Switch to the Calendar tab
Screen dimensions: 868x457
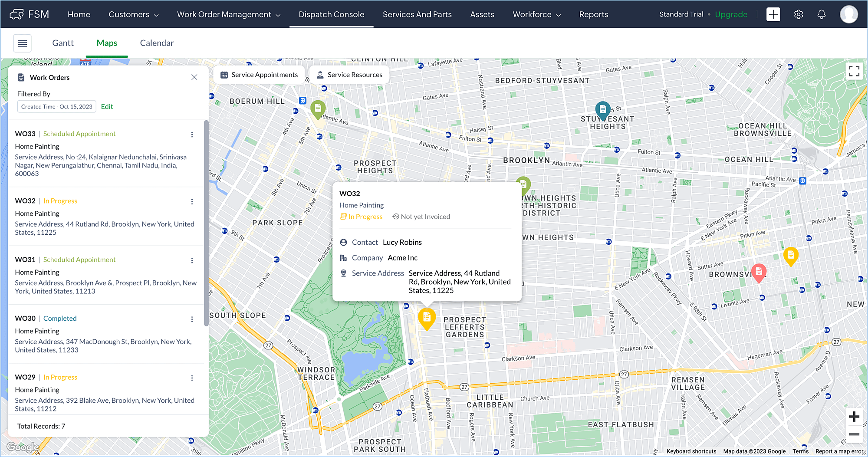(157, 43)
